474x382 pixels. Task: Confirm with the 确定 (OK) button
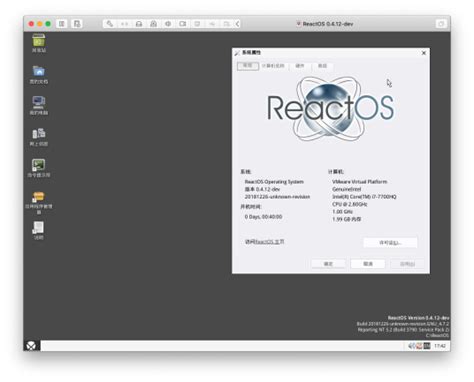pyautogui.click(x=328, y=264)
